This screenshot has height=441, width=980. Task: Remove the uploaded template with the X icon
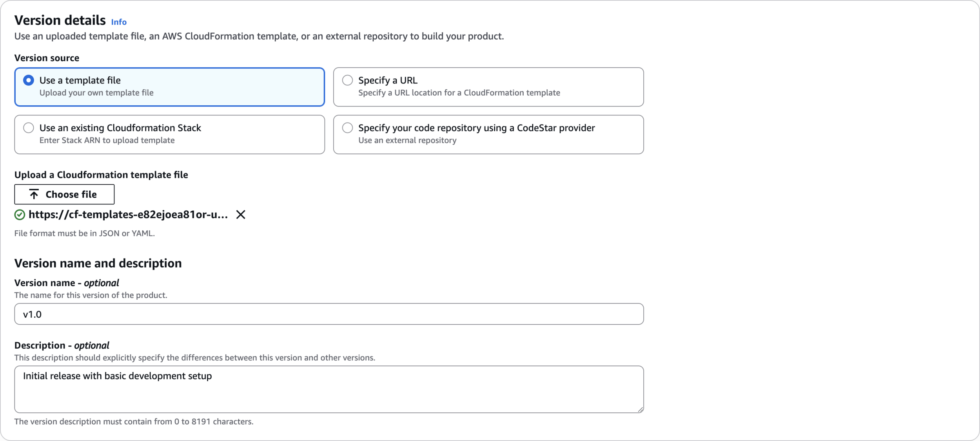[241, 215]
